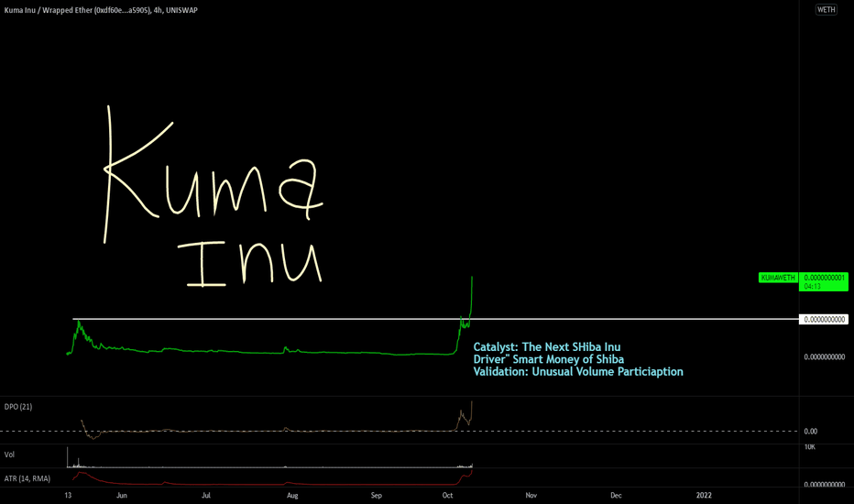Click the Sep date label
The width and height of the screenshot is (854, 504).
(x=377, y=495)
